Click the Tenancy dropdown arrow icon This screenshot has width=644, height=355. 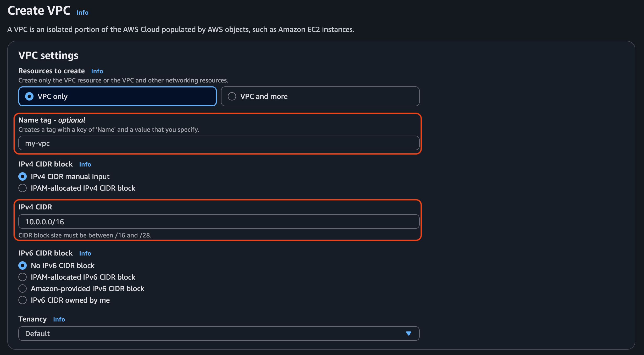pos(408,334)
